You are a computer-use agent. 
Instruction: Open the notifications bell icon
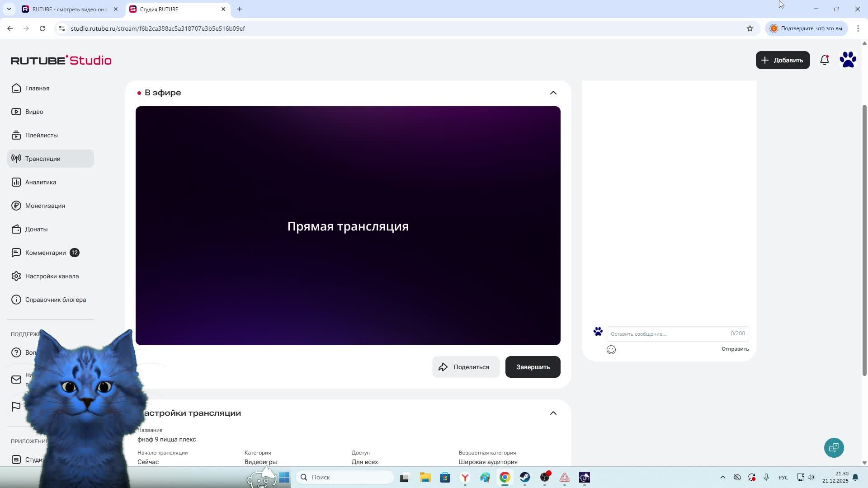(824, 60)
